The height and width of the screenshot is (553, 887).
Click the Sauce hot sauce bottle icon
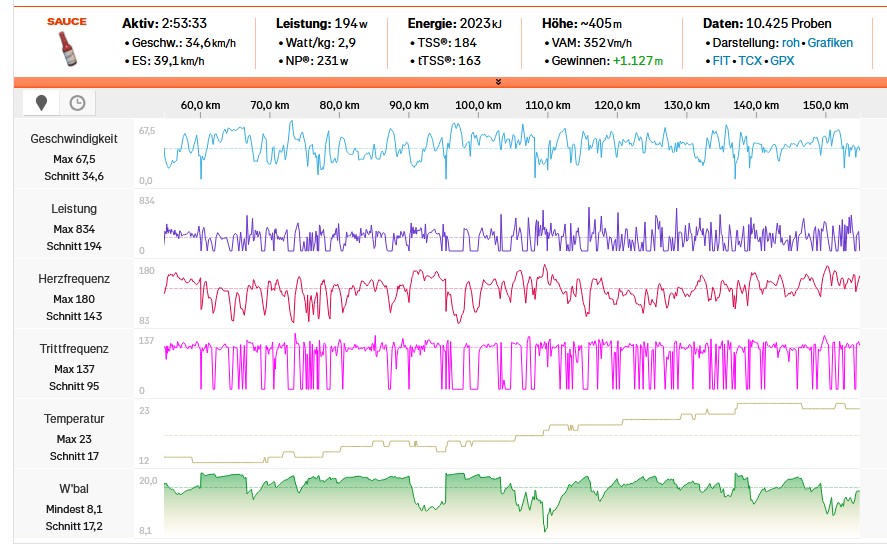[65, 47]
